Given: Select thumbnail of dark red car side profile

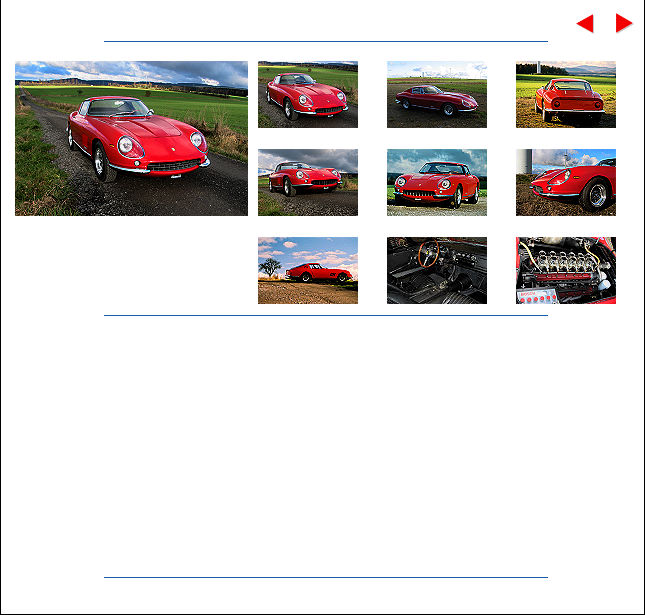Looking at the screenshot, I should (437, 94).
